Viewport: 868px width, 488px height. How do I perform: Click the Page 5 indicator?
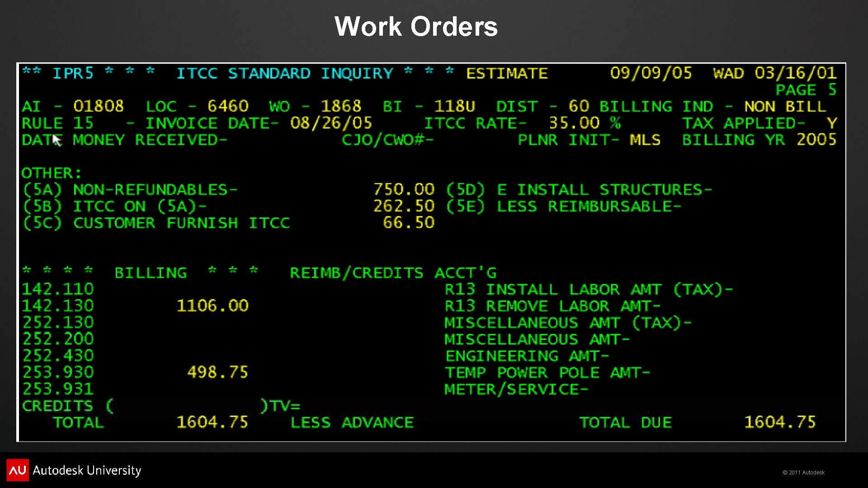click(806, 90)
